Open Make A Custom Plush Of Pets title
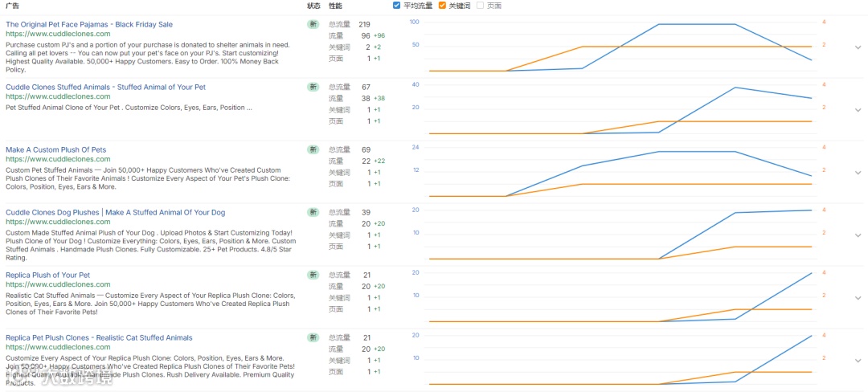Image resolution: width=868 pixels, height=392 pixels. pos(56,149)
